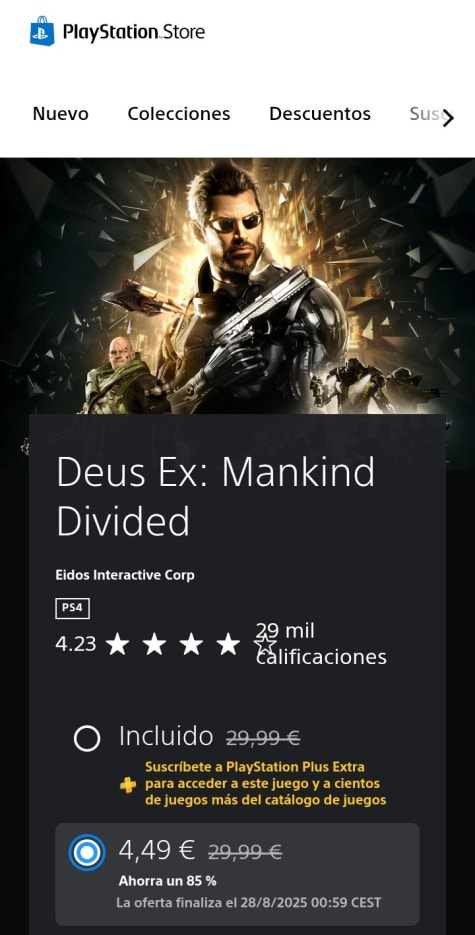This screenshot has height=935, width=475.
Task: Click the Deus Ex: Mankind Divided title
Action: (x=216, y=496)
